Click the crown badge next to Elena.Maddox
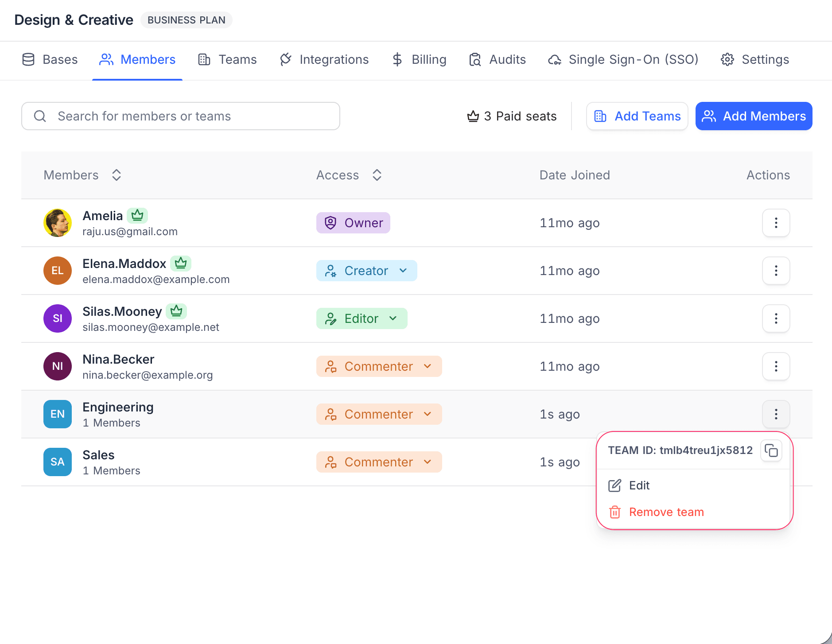The height and width of the screenshot is (644, 832). pos(181,264)
